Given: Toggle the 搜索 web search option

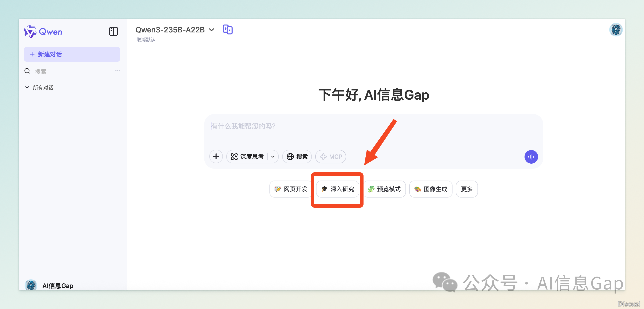Looking at the screenshot, I should tap(297, 157).
